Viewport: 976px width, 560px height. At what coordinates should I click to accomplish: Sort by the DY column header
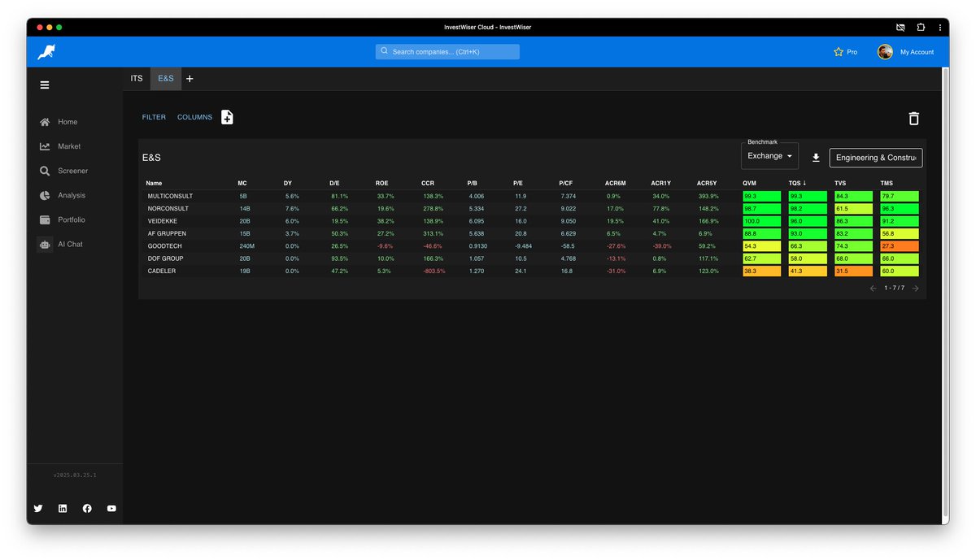(288, 183)
